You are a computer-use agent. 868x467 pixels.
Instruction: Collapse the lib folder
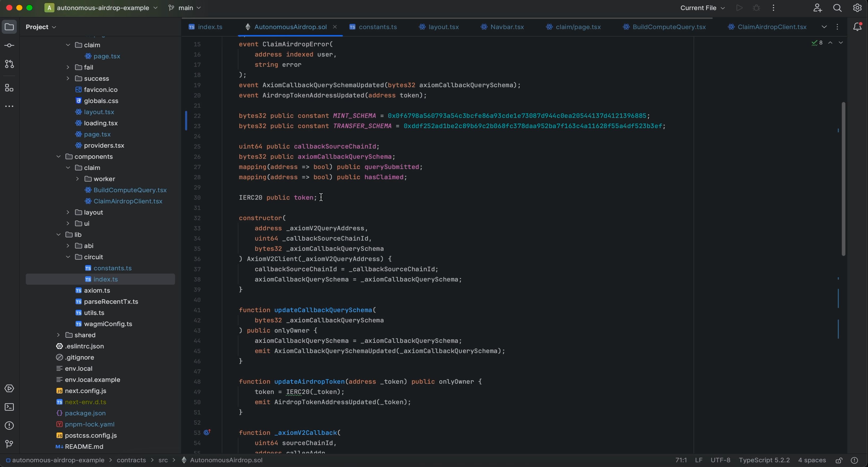click(x=58, y=235)
